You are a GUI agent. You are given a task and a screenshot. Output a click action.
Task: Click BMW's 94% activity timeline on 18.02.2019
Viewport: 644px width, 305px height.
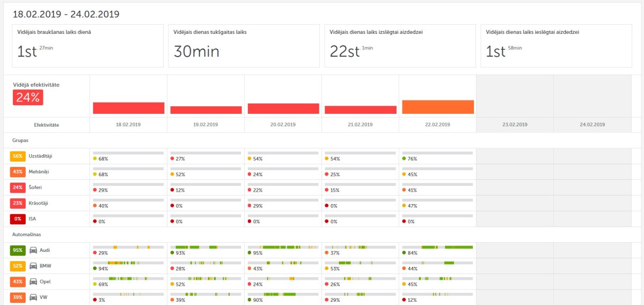128,263
